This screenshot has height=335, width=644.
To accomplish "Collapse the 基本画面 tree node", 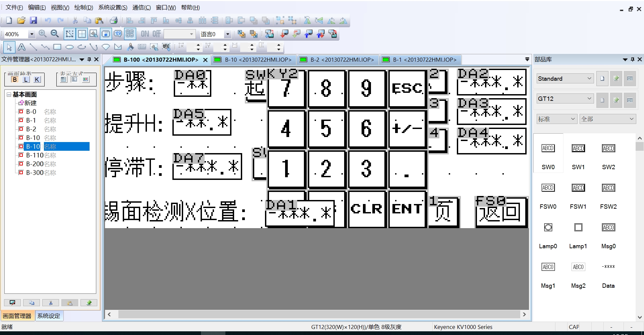I will coord(9,94).
